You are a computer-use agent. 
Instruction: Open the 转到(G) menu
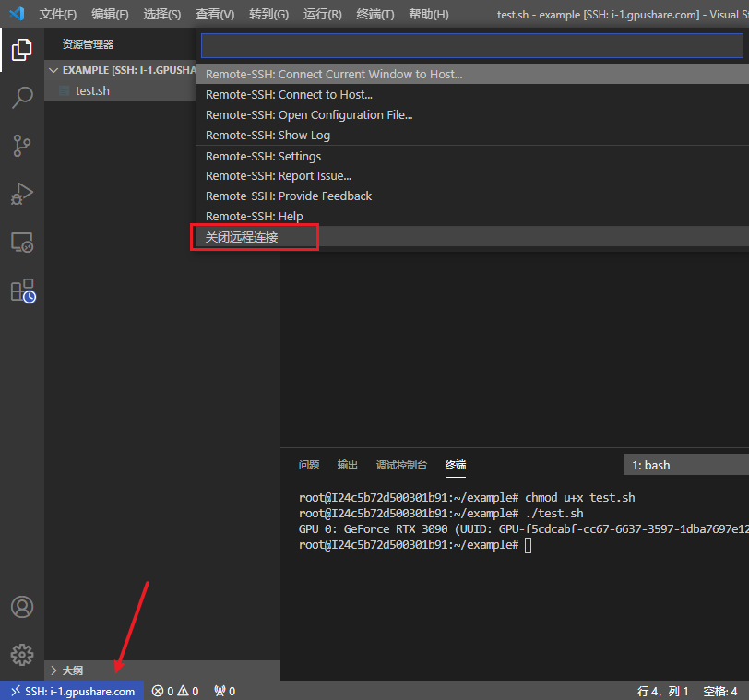[x=268, y=15]
